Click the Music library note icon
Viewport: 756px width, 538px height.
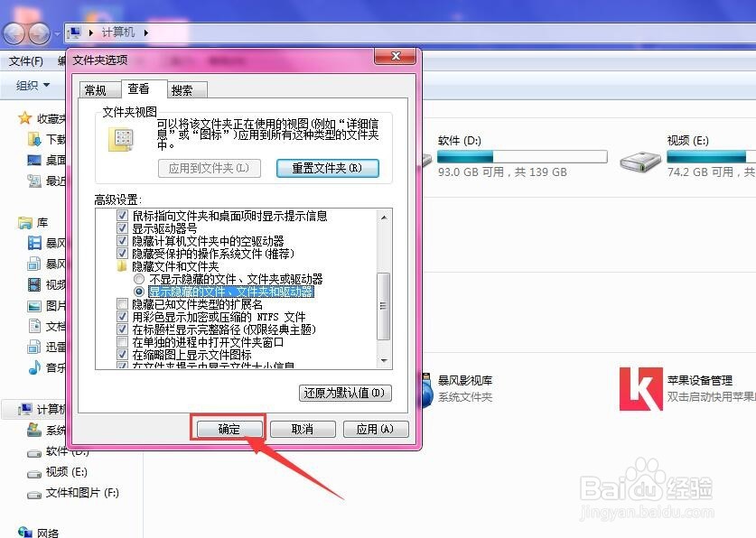coord(34,367)
